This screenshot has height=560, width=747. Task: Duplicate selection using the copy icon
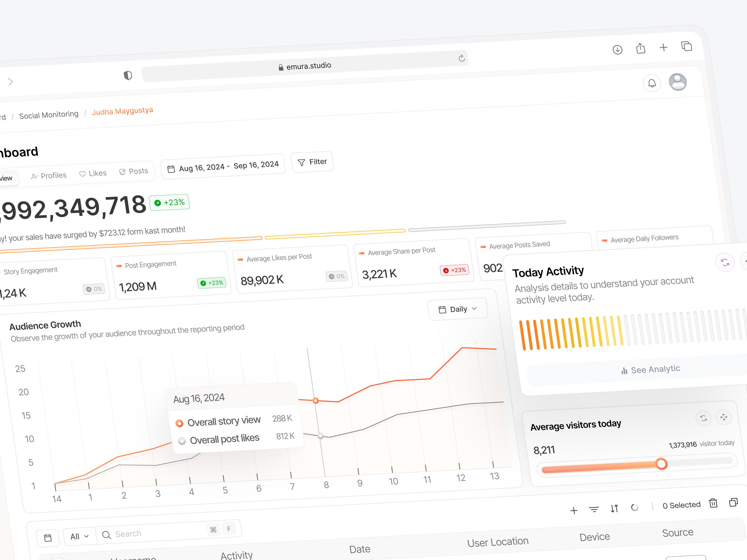[733, 502]
